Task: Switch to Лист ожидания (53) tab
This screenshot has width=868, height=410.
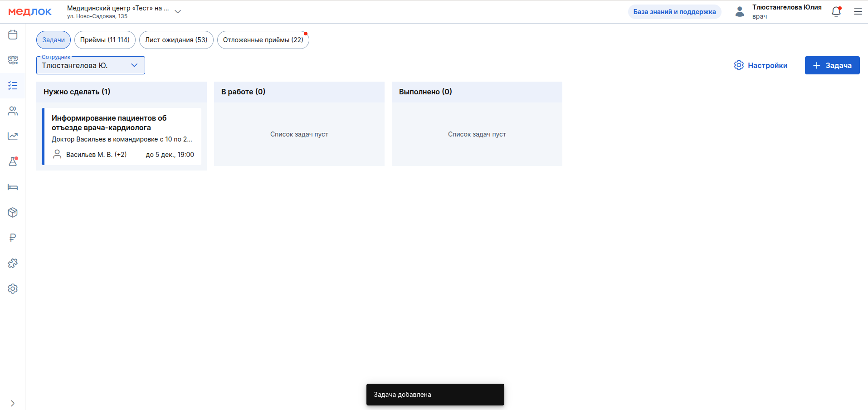Action: pos(176,40)
